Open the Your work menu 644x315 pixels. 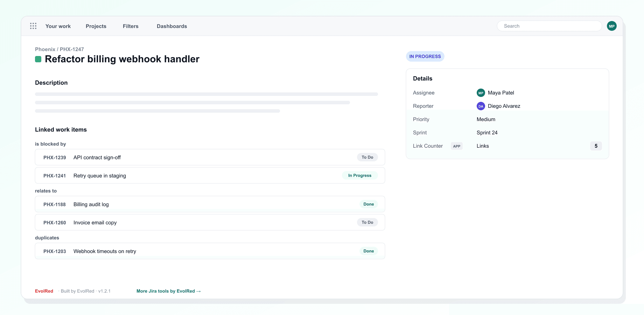58,26
